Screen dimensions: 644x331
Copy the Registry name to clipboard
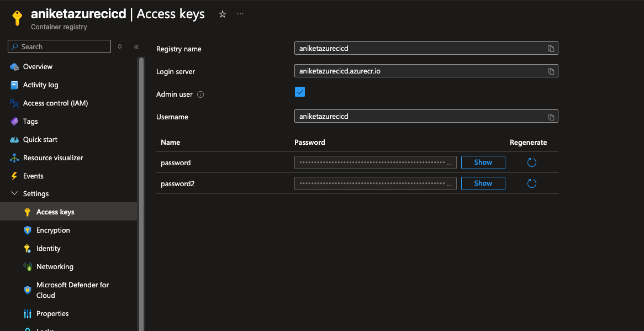(551, 49)
